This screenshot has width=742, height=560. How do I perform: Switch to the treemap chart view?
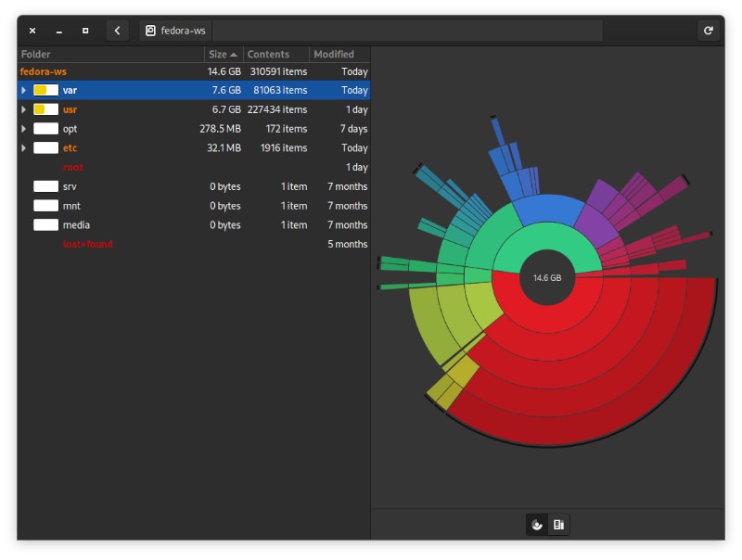click(558, 524)
